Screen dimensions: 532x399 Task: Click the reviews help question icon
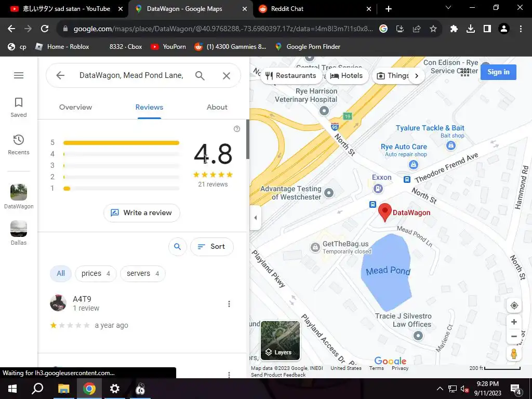coord(237,129)
